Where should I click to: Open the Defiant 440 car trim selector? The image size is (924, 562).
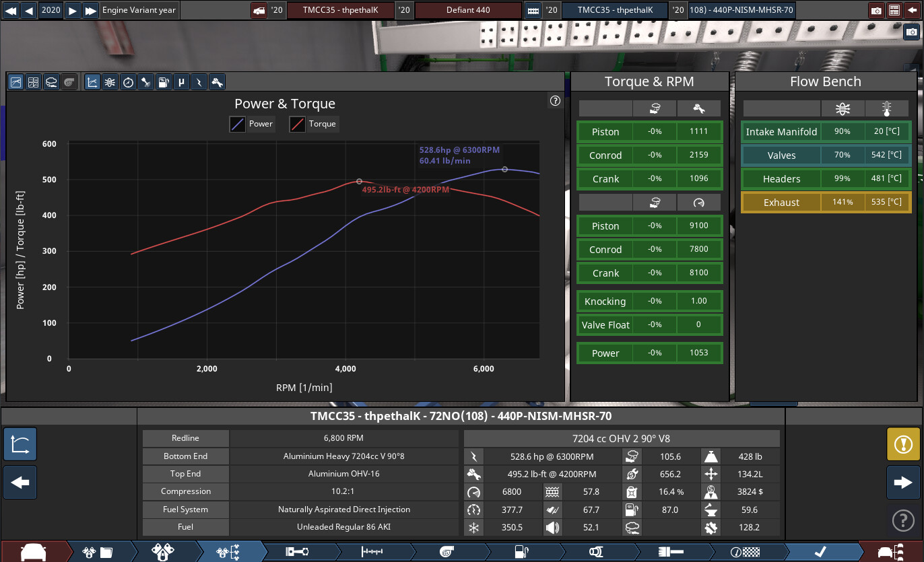coord(467,10)
